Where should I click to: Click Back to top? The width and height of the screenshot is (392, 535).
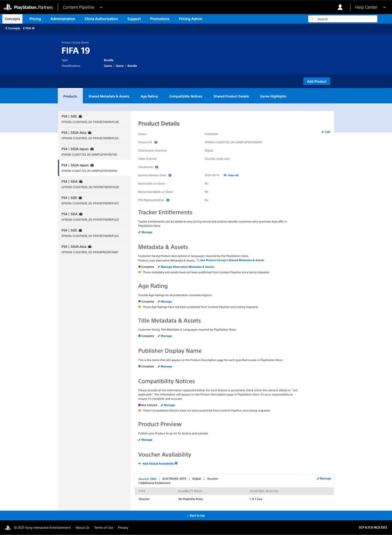(x=196, y=516)
